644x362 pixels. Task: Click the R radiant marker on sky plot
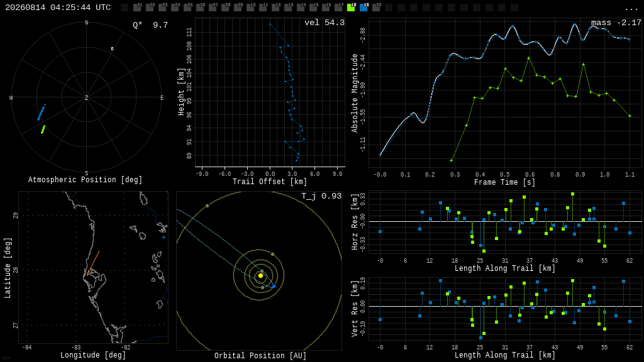(x=112, y=49)
